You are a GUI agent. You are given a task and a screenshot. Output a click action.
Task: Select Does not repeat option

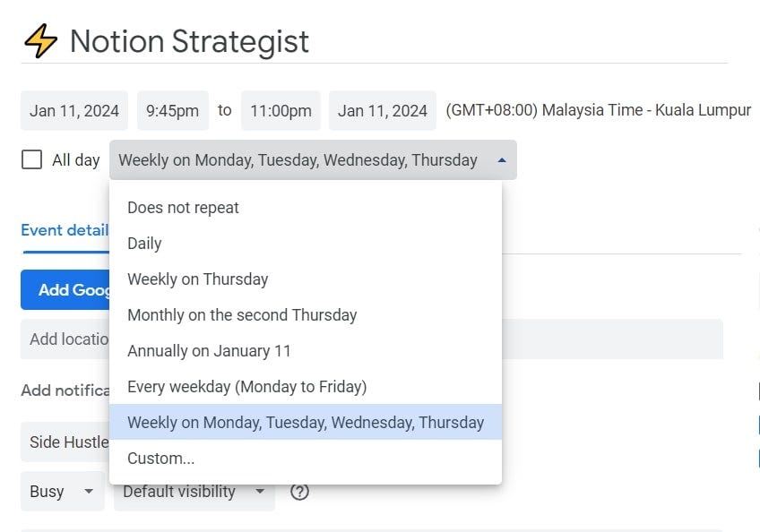(x=183, y=207)
